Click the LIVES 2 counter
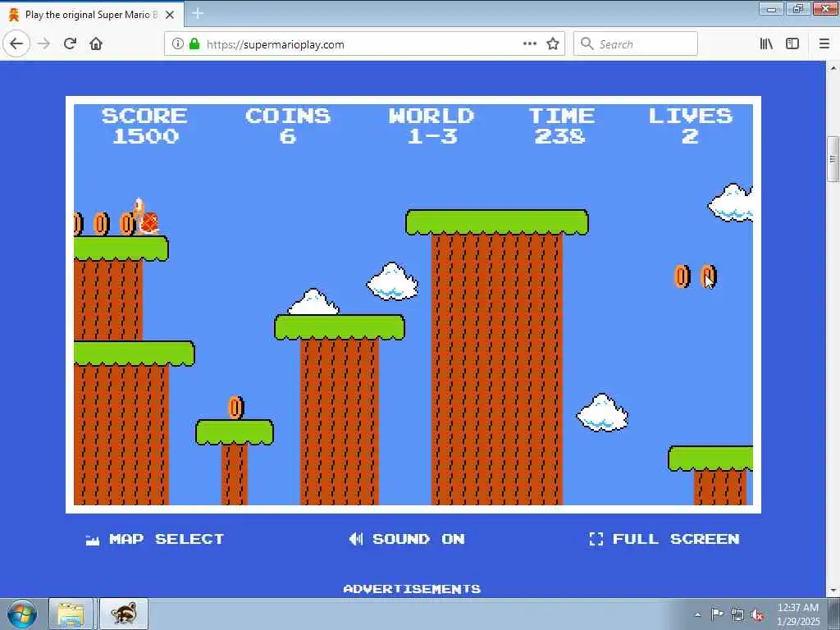This screenshot has height=630, width=840. coord(691,126)
